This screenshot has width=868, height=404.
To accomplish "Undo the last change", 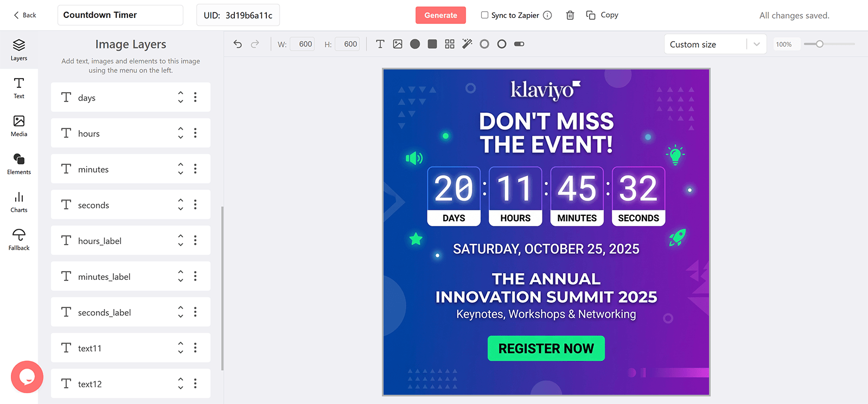I will pos(238,44).
